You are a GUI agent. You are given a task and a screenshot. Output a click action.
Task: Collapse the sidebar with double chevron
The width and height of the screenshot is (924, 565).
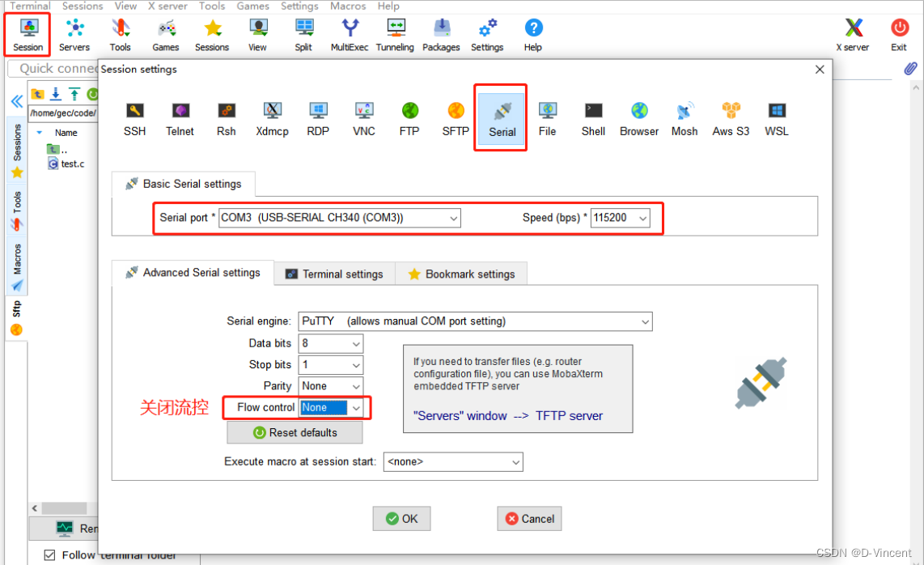pos(16,101)
